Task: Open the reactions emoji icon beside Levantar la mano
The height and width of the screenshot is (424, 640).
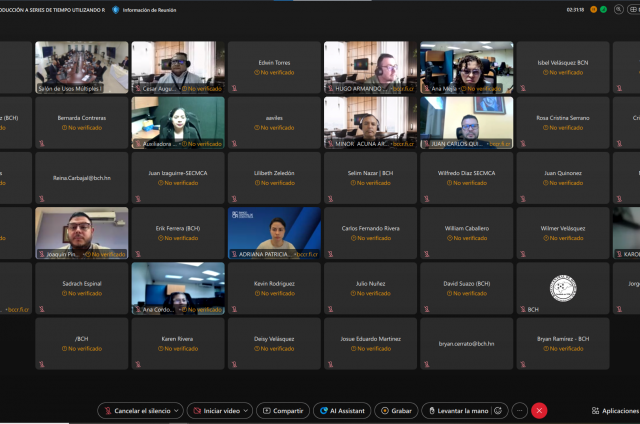Action: [x=498, y=411]
